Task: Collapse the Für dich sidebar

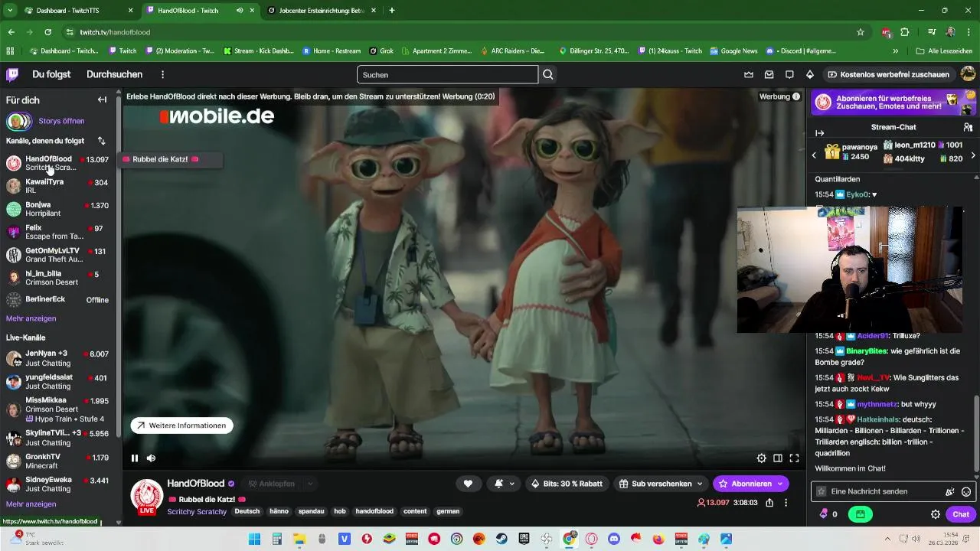Action: tap(102, 100)
